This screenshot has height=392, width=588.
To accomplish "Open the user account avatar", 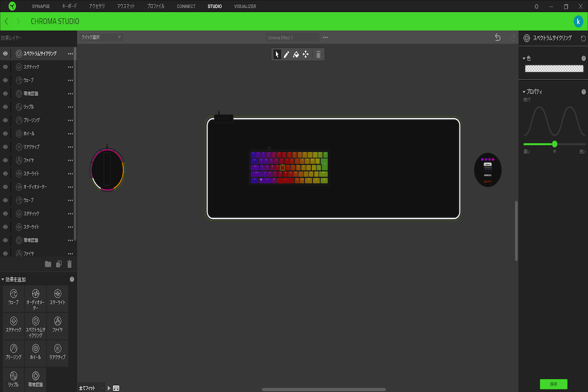I will tap(579, 22).
